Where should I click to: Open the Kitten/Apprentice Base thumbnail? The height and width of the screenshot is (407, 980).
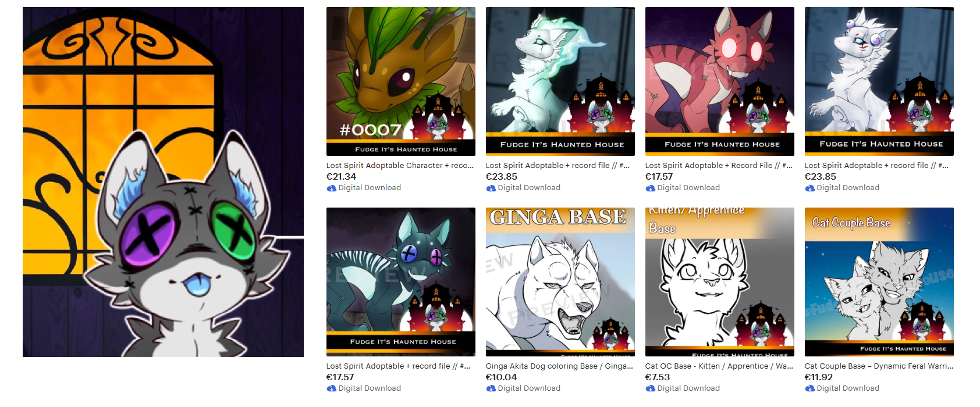click(x=720, y=282)
